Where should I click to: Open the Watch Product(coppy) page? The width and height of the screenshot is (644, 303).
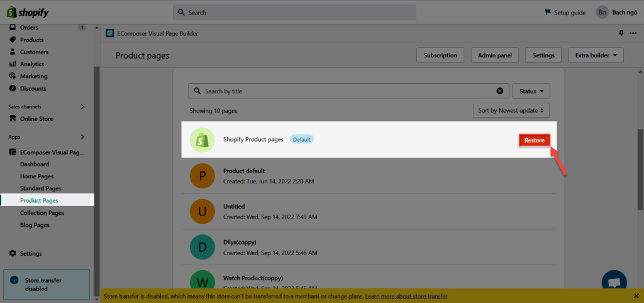(x=253, y=278)
